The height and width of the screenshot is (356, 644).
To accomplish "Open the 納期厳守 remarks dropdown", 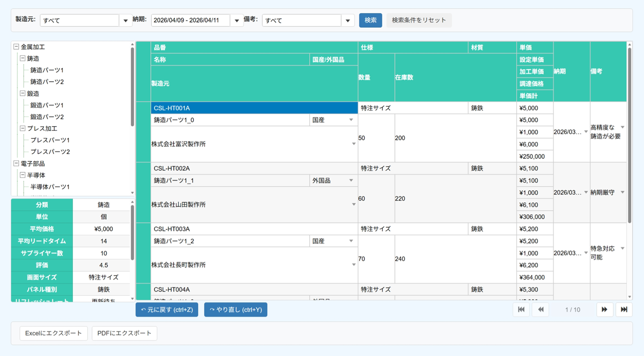I will pos(623,192).
